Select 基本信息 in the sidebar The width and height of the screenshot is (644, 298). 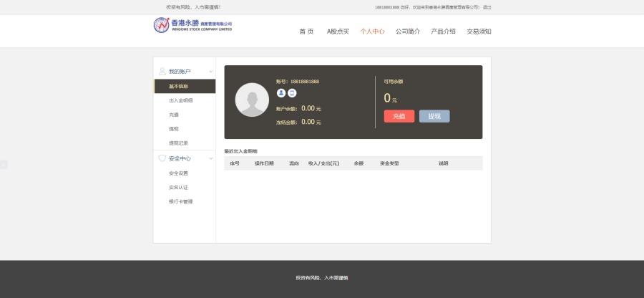(x=185, y=86)
